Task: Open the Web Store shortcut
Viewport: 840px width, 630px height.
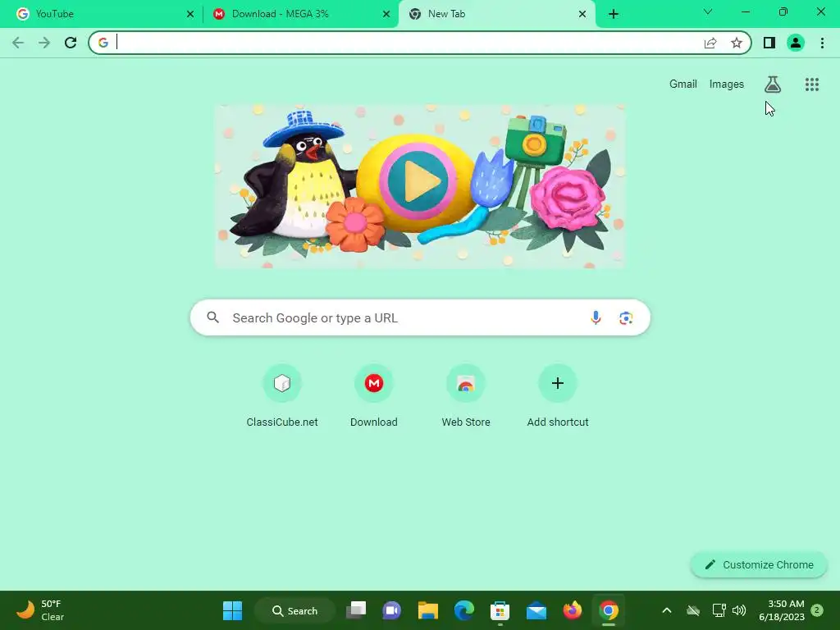Action: pyautogui.click(x=466, y=395)
